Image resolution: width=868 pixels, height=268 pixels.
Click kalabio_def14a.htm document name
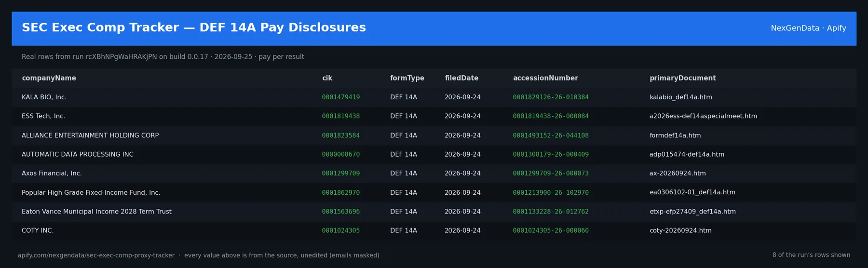681,97
